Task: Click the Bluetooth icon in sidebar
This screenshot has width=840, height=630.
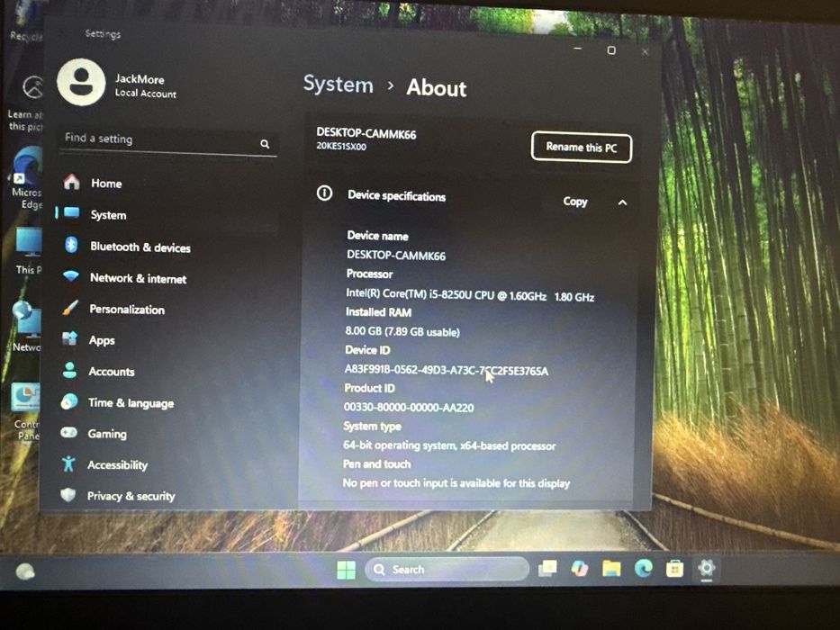Action: [x=71, y=245]
